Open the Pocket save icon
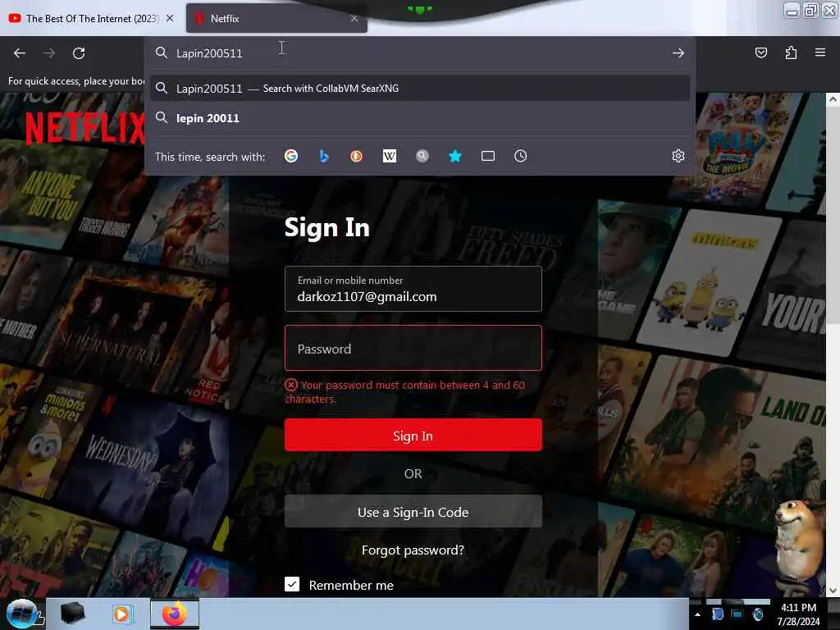840x630 pixels. point(760,52)
